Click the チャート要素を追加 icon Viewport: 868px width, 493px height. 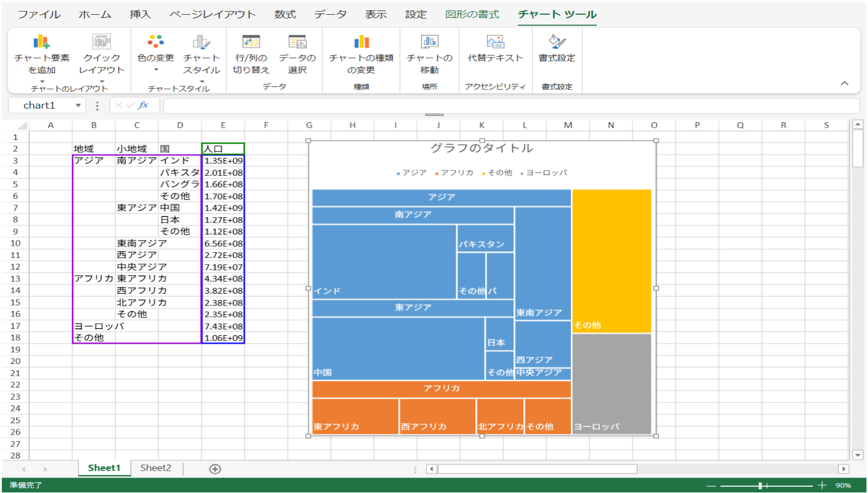click(x=41, y=42)
